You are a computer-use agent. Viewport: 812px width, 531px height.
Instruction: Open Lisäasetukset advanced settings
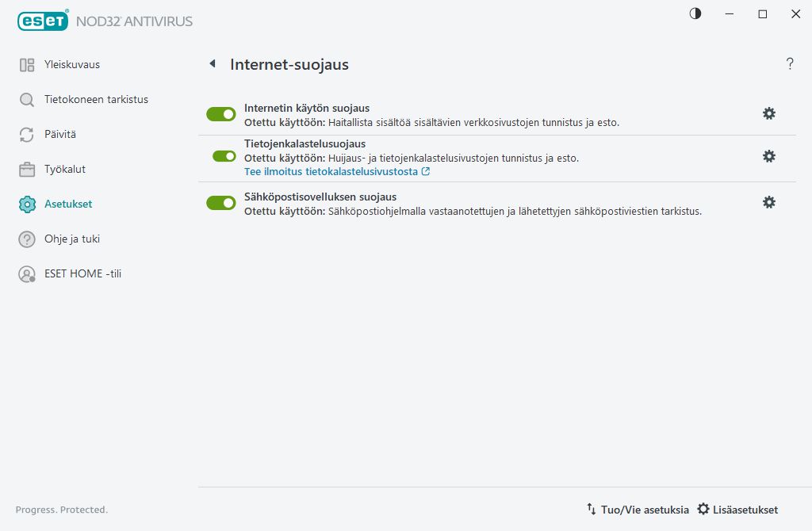tap(737, 510)
